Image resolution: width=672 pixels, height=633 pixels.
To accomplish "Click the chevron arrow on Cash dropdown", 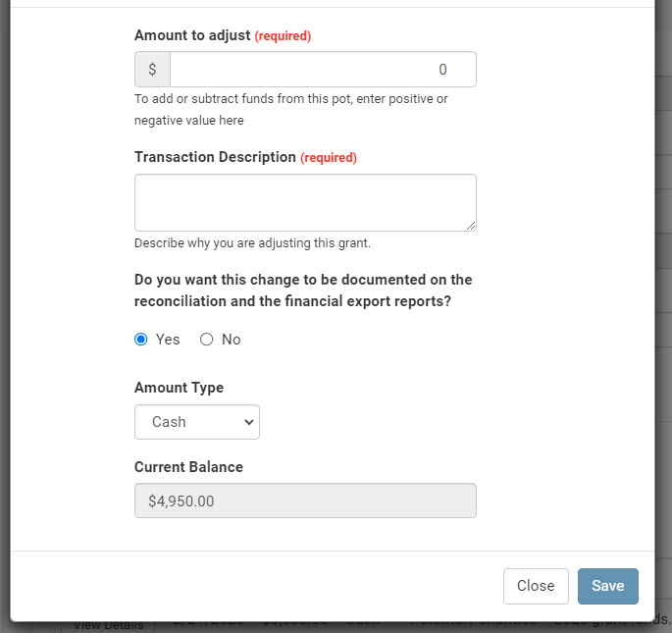I will pos(247,422).
